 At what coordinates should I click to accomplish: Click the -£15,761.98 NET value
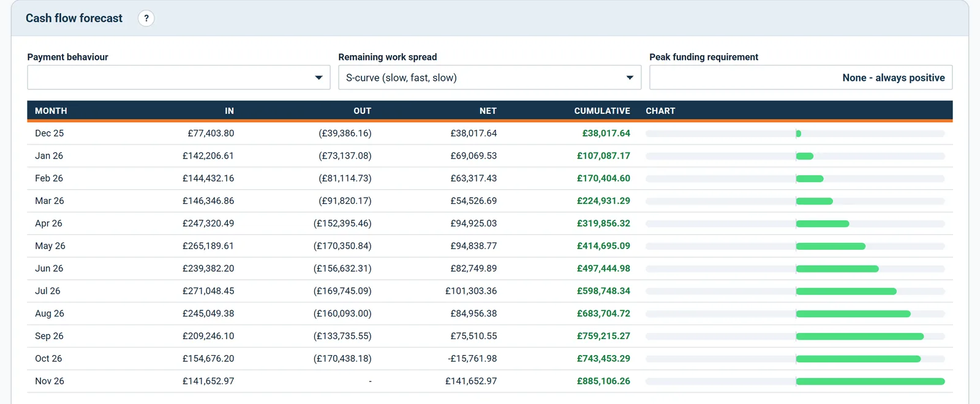472,359
